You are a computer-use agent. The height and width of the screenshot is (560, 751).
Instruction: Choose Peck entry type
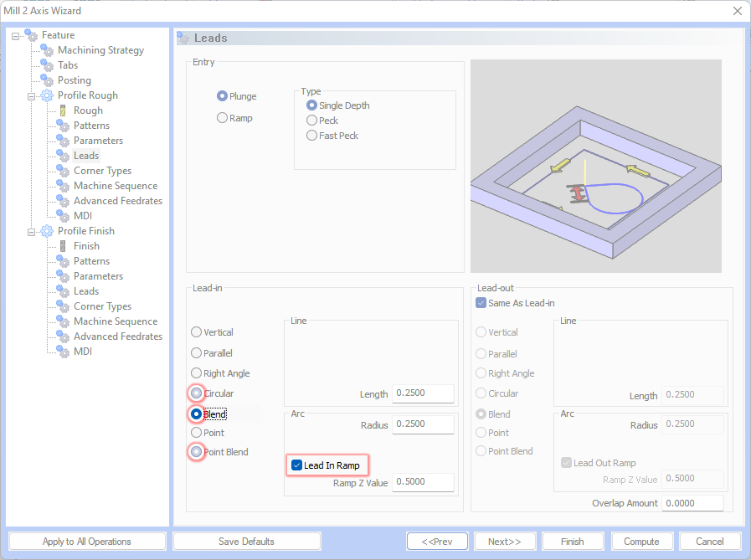pos(311,121)
